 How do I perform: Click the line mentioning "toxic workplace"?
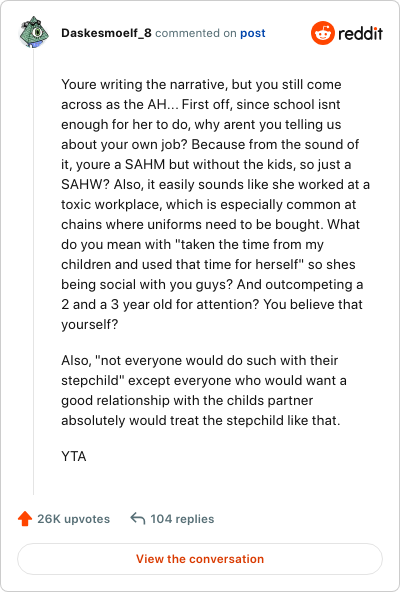tap(208, 204)
